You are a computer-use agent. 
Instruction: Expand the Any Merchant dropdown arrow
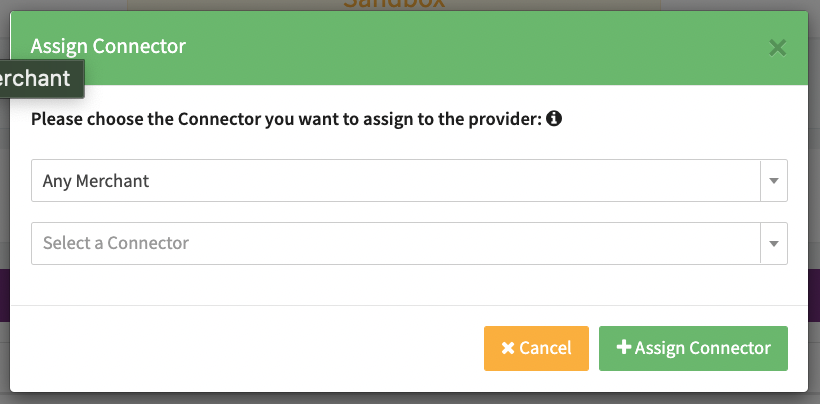pos(774,181)
